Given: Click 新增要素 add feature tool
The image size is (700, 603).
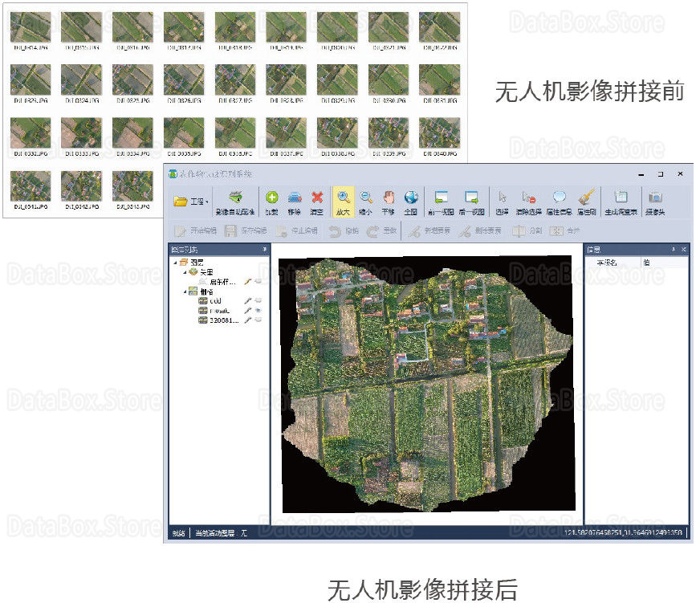Looking at the screenshot, I should [429, 230].
